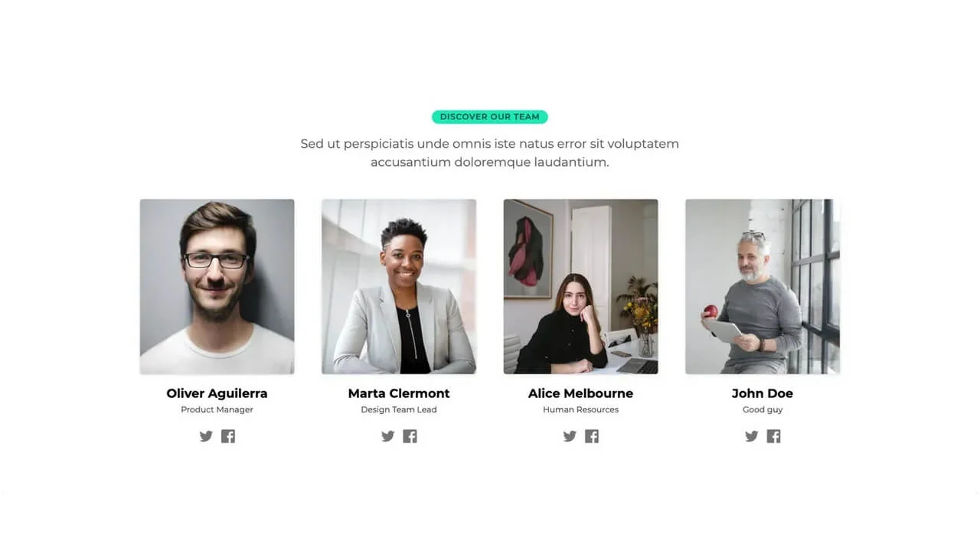
Task: Open Alice Melbourne's Twitter icon
Action: (570, 436)
